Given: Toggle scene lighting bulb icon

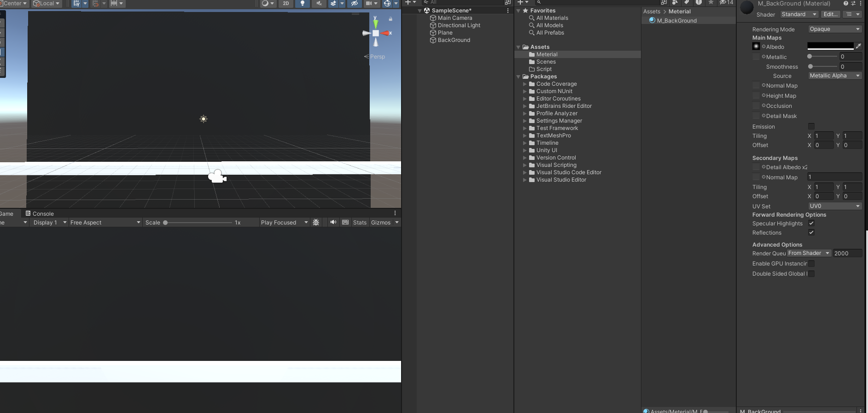Looking at the screenshot, I should pos(303,3).
